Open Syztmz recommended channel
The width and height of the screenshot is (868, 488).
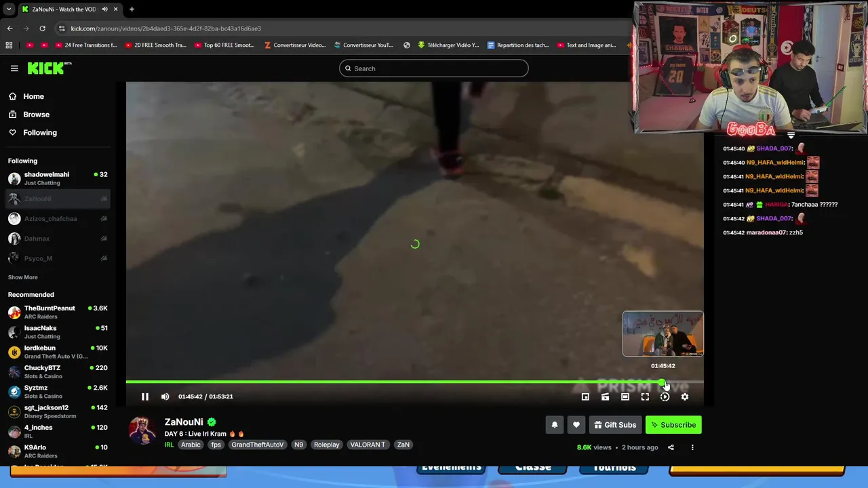[58, 392]
